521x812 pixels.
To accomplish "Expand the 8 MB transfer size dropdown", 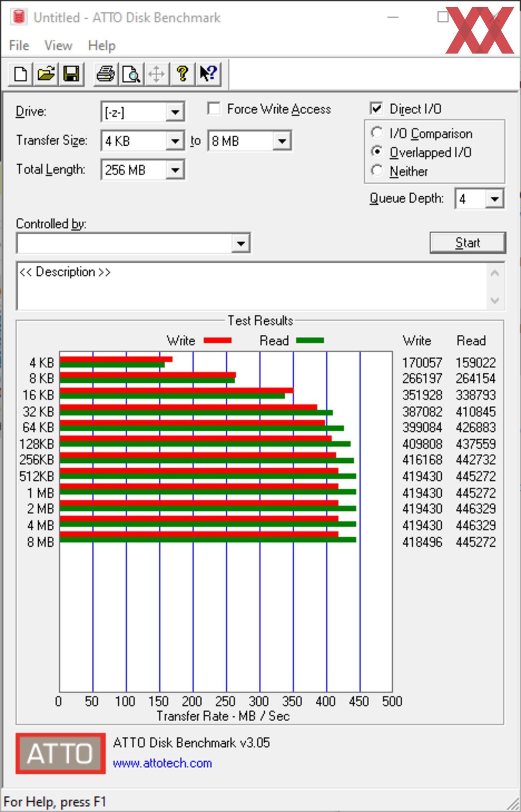I will (249, 141).
